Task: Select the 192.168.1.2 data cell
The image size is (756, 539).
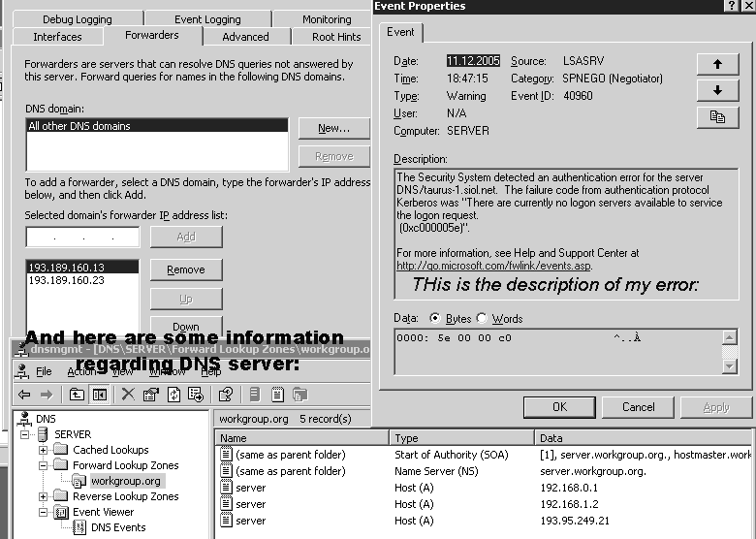Action: point(569,504)
